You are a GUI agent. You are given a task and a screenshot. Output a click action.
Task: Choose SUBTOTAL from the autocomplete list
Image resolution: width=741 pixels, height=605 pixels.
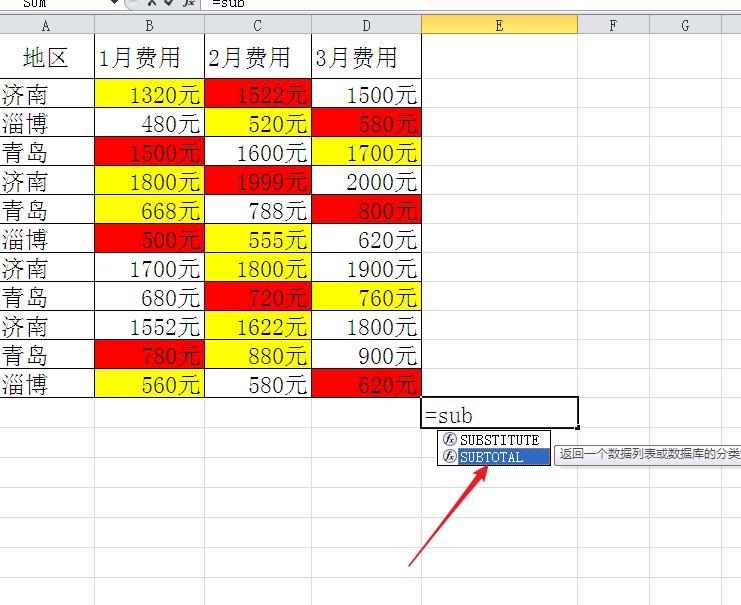point(494,457)
